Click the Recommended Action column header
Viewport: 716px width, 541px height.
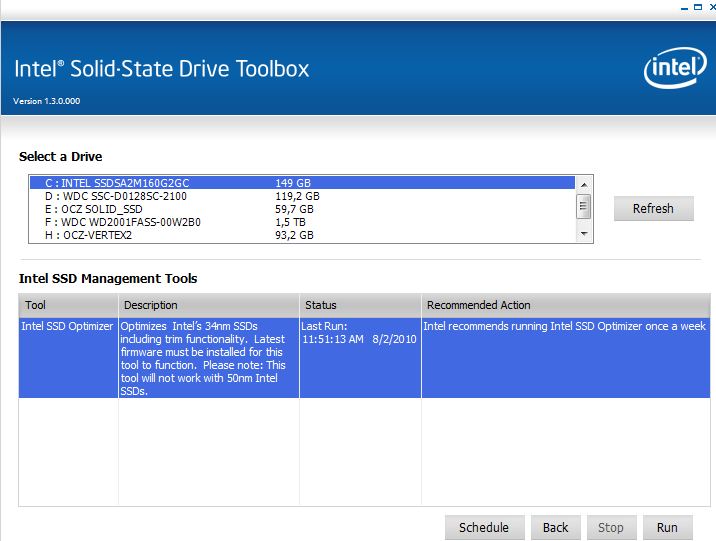(x=566, y=305)
